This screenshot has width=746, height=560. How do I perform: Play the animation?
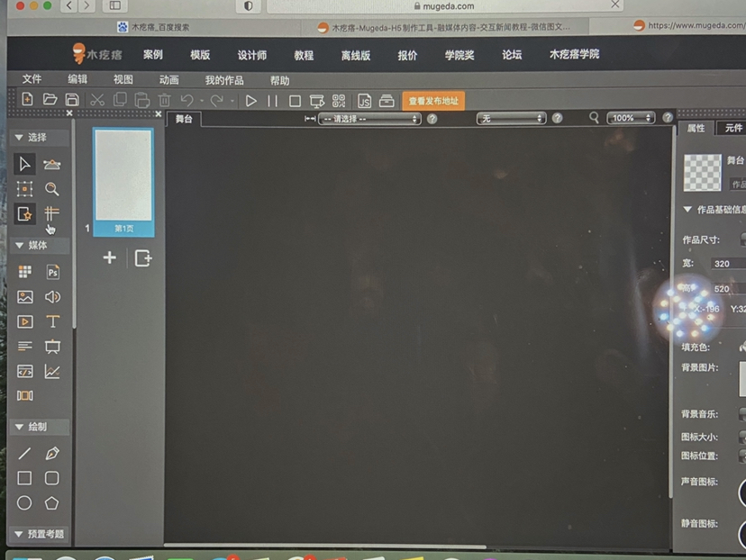(250, 101)
